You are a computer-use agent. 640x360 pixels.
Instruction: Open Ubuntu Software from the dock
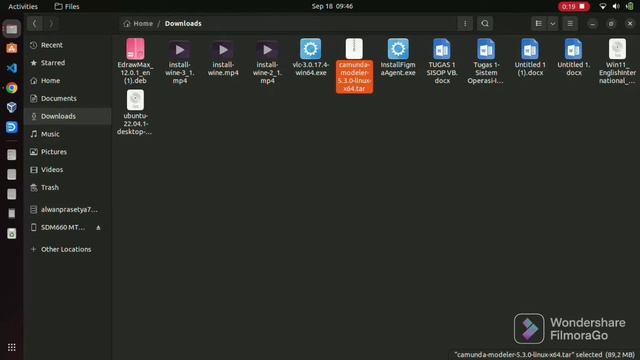pos(12,48)
